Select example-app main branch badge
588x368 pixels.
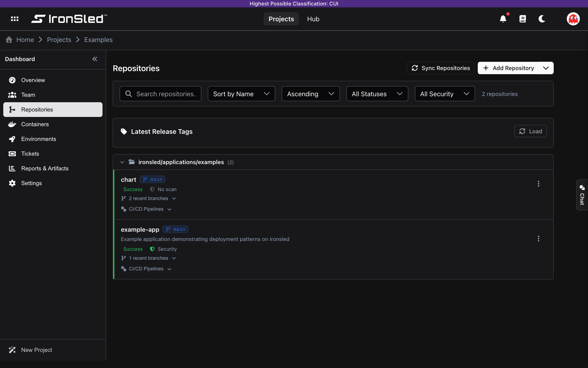click(175, 229)
